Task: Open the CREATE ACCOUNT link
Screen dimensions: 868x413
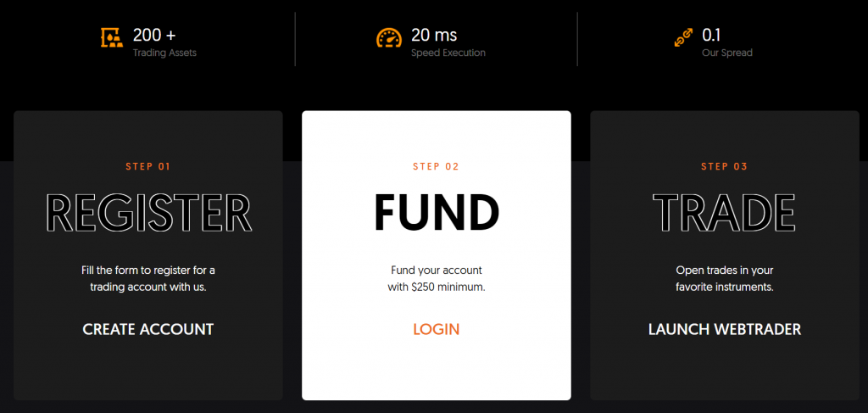Action: click(148, 329)
